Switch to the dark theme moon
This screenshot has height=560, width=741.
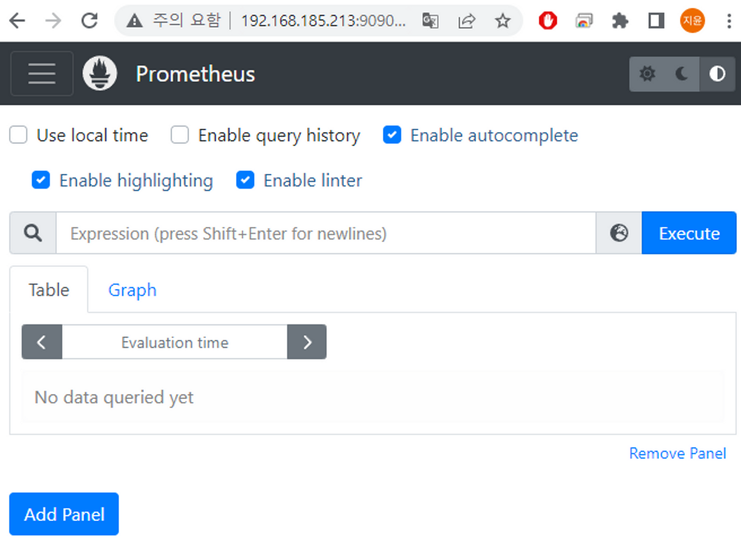[682, 74]
